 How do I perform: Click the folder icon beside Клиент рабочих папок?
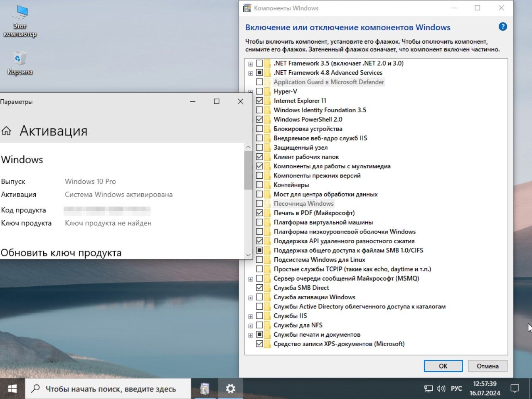pos(267,157)
